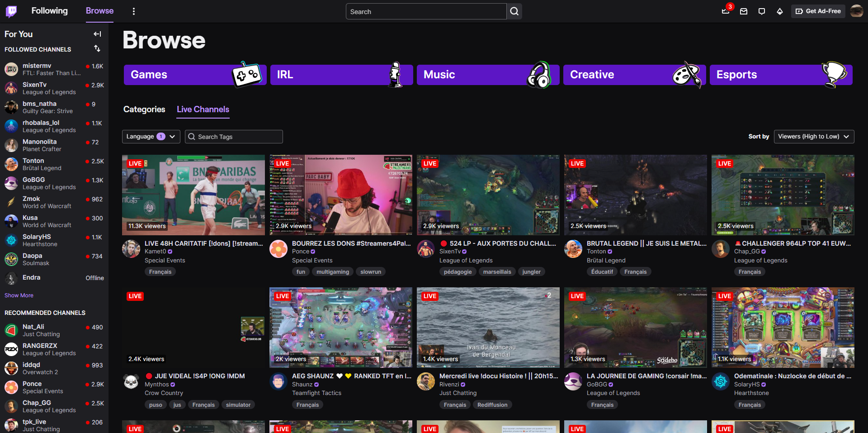
Task: Switch to the Categories tab
Action: 144,109
